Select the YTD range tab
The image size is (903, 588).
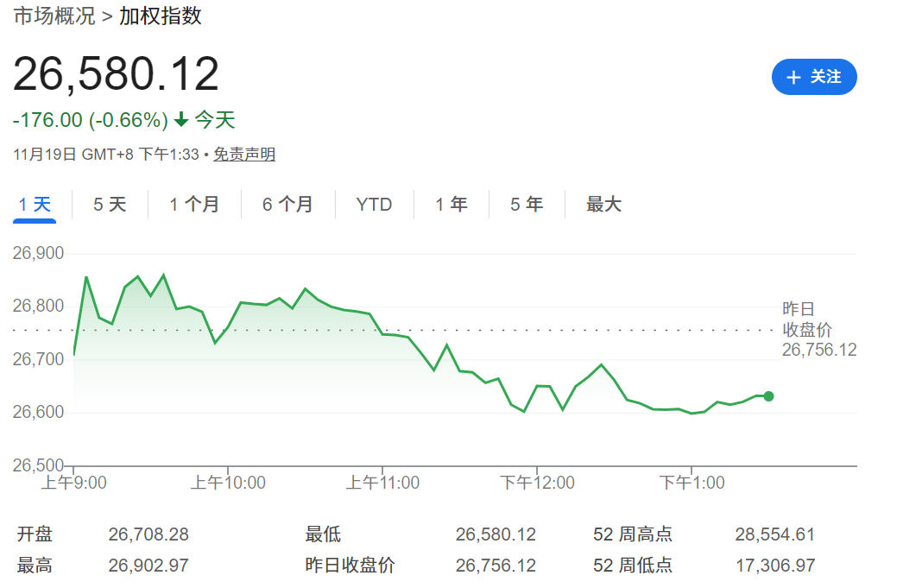click(x=374, y=205)
